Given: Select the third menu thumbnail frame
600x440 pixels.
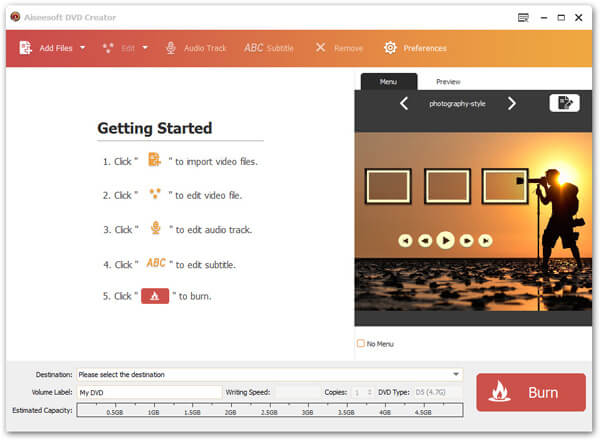Looking at the screenshot, I should point(505,186).
